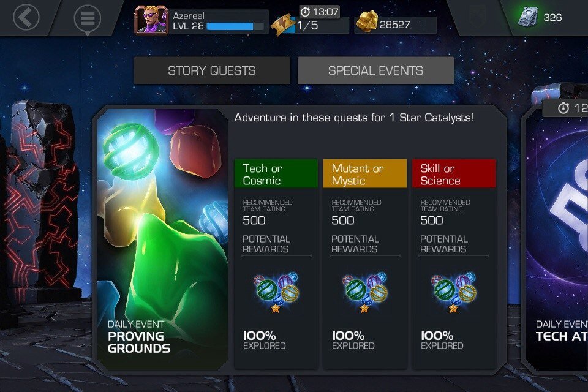Click the energy refill timer clock
The image size is (588, 392).
point(305,12)
